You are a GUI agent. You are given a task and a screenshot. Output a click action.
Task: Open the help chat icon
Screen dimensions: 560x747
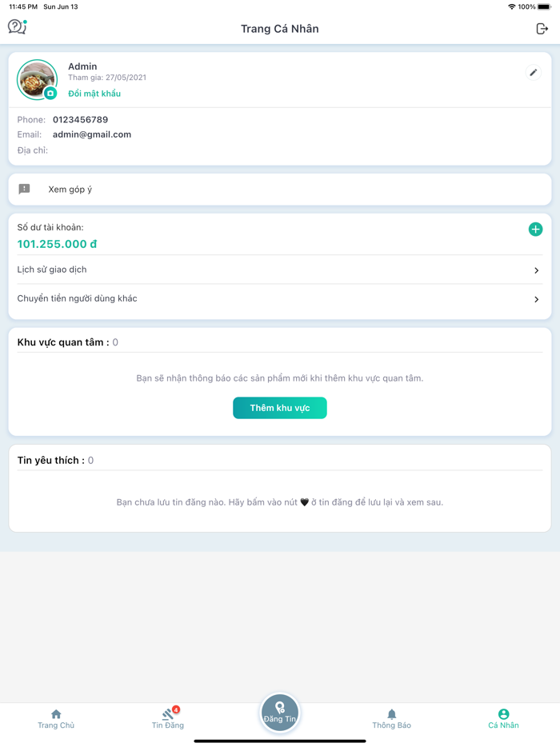17,27
